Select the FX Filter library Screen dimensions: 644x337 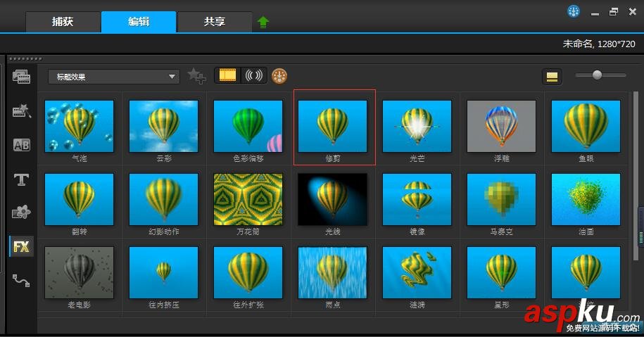tap(21, 247)
